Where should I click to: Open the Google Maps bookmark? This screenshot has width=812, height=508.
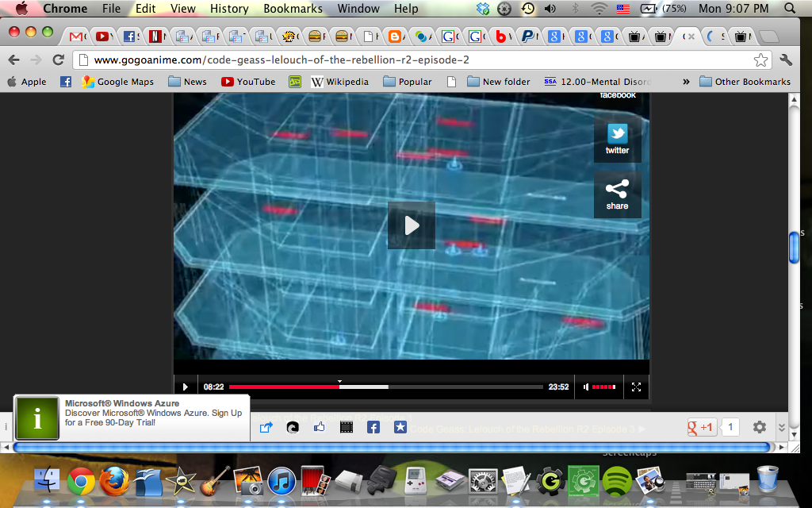coord(118,82)
